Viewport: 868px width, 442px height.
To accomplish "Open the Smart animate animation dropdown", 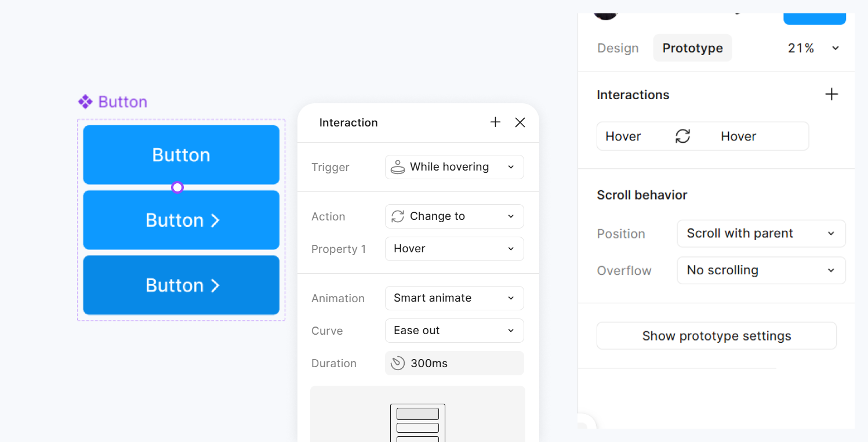I will point(454,298).
